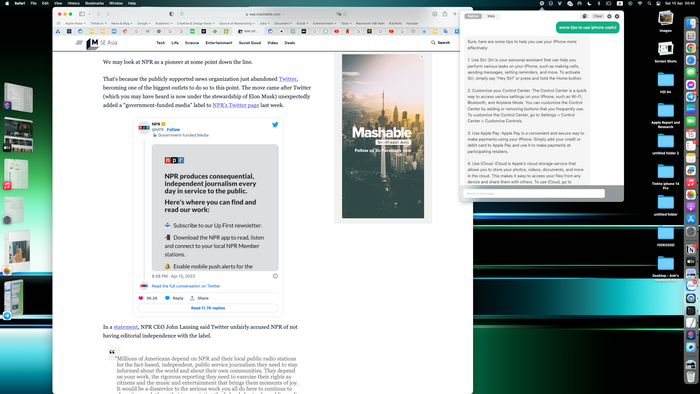Open the statement link in article
The image size is (700, 394).
tap(125, 327)
